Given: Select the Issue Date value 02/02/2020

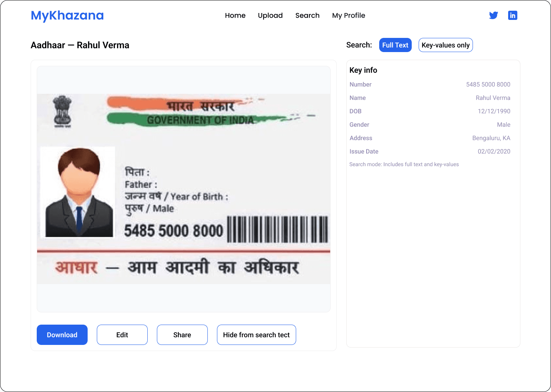Looking at the screenshot, I should (494, 152).
